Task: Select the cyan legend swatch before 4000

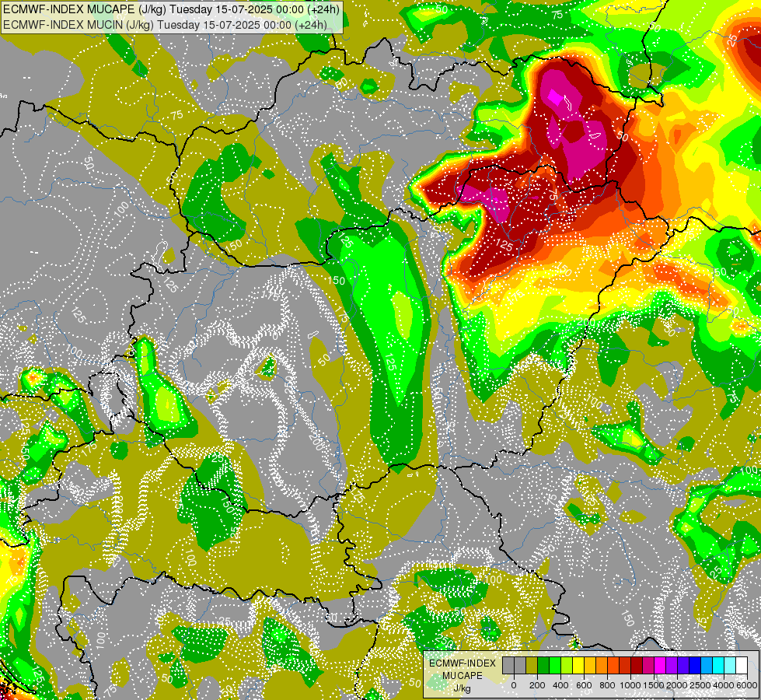Action: (718, 665)
